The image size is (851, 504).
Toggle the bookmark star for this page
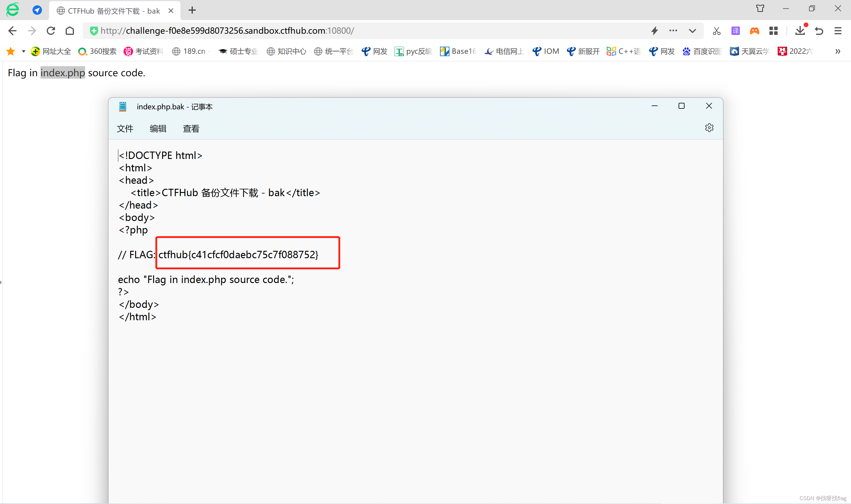(x=11, y=51)
